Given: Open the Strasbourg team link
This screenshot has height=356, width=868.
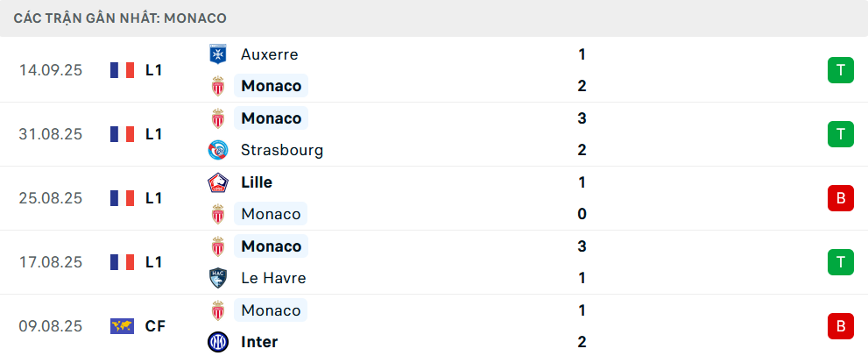Looking at the screenshot, I should coord(282,150).
